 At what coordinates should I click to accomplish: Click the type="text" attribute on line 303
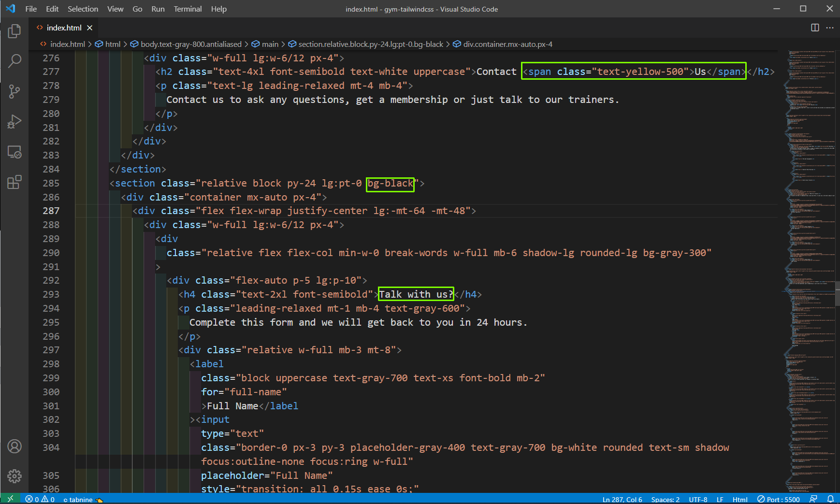[x=232, y=433]
